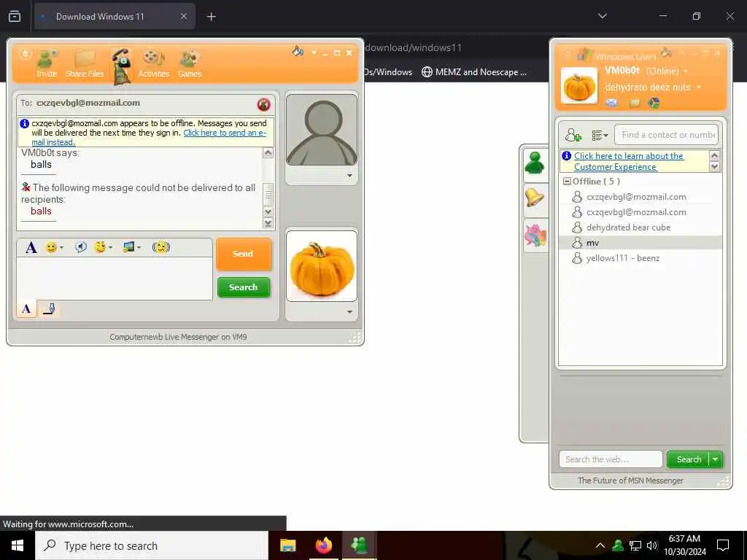This screenshot has width=747, height=560.
Task: Open the MEMZ and Noescape bookmark
Action: 474,72
